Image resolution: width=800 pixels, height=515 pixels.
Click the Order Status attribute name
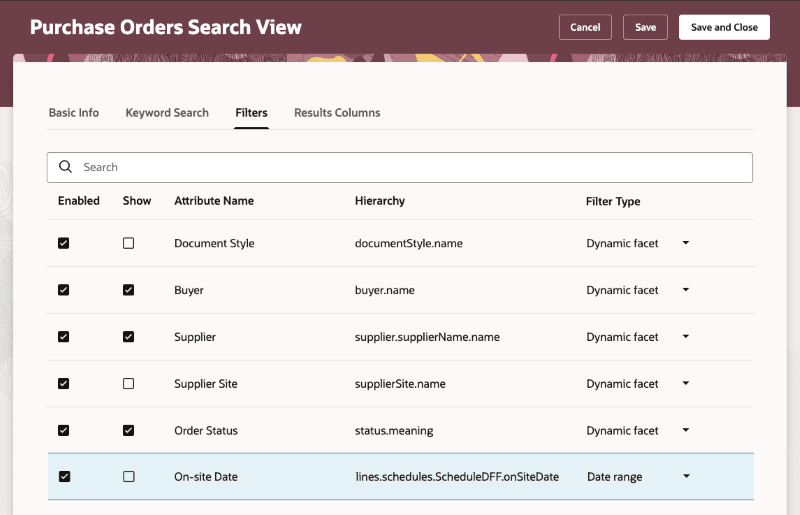pyautogui.click(x=206, y=430)
